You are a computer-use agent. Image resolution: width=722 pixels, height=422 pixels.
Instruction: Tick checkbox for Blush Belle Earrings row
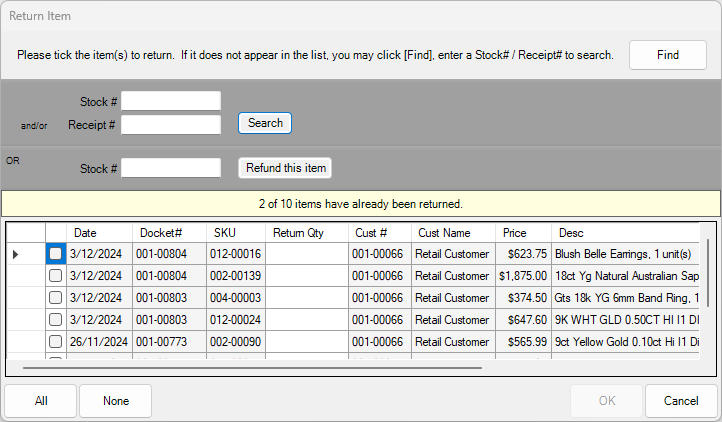click(56, 255)
